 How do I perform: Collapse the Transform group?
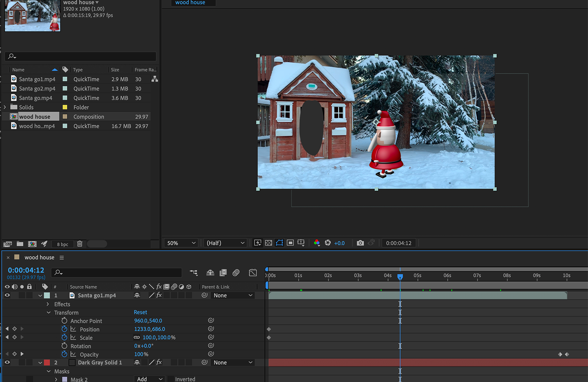coord(49,313)
